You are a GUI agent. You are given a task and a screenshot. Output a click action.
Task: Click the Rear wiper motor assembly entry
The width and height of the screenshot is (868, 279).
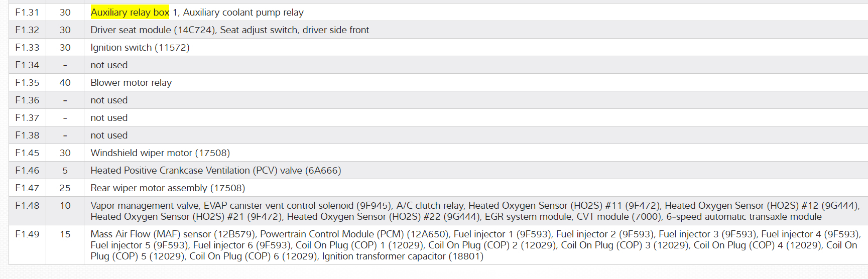click(168, 188)
